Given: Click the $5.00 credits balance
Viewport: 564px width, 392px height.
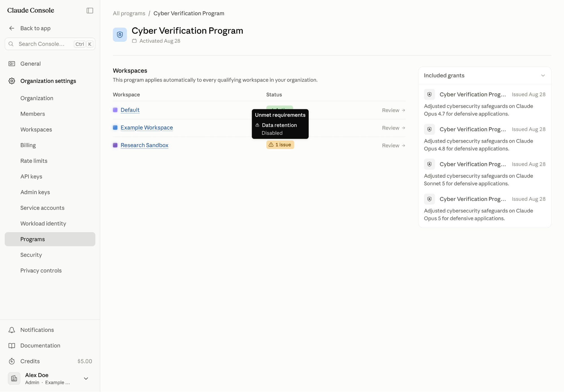Looking at the screenshot, I should 85,361.
